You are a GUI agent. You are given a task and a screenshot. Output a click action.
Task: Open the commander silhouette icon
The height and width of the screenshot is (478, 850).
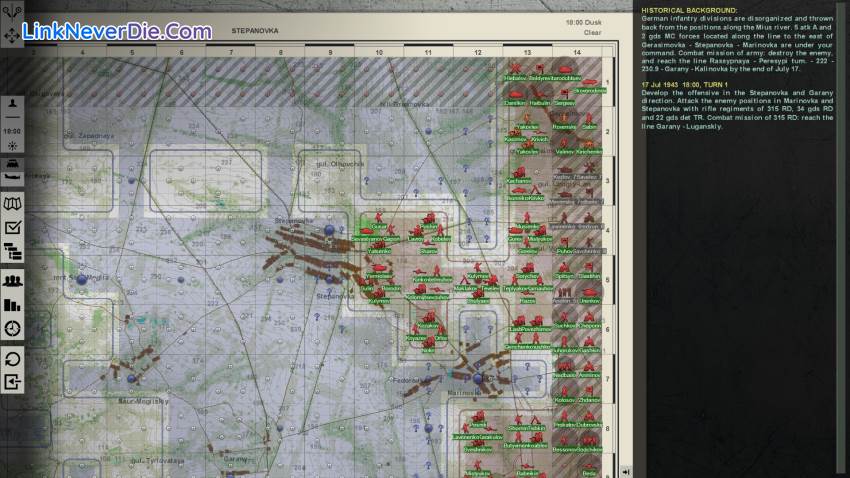click(x=12, y=105)
